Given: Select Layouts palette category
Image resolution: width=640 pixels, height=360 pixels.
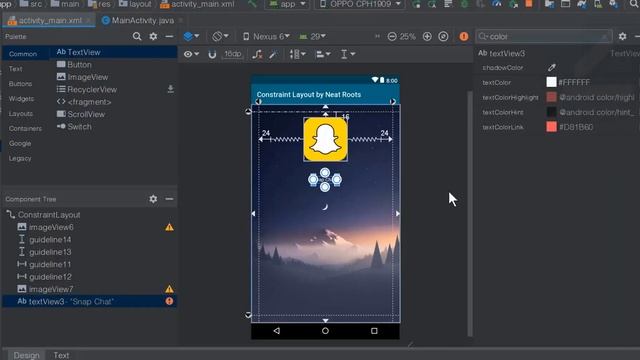Looking at the screenshot, I should coord(21,113).
